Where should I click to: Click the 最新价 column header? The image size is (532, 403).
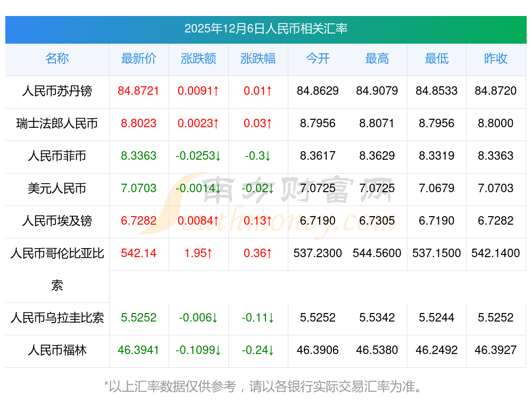[138, 59]
